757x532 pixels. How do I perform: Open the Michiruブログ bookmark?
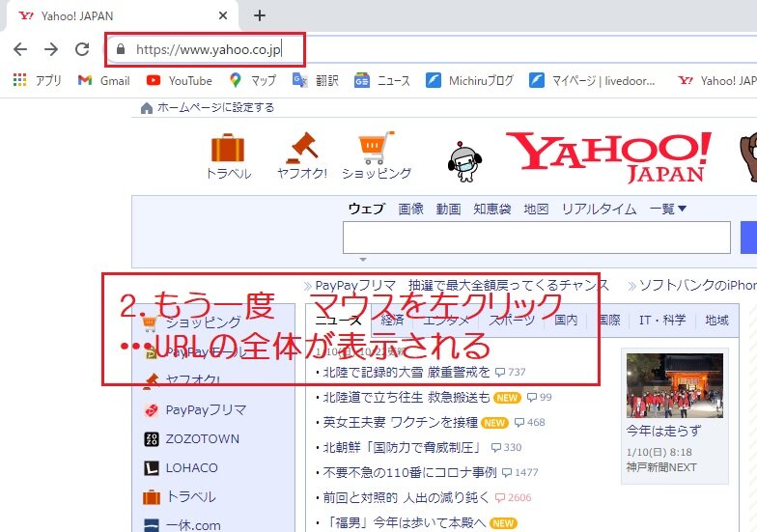[x=469, y=81]
